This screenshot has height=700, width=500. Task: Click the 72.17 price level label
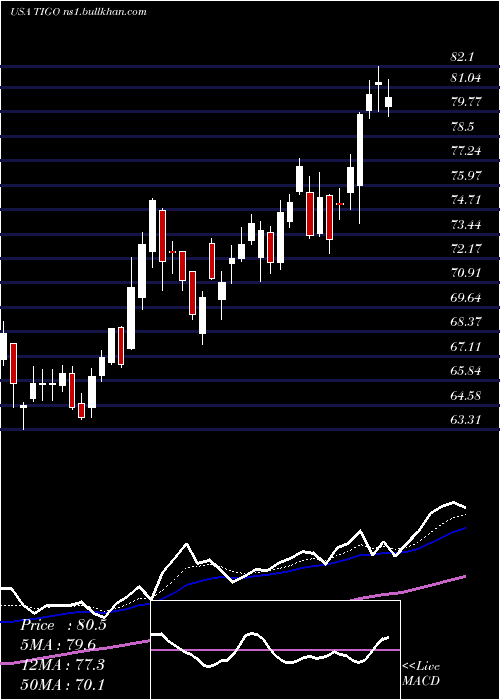pyautogui.click(x=466, y=248)
